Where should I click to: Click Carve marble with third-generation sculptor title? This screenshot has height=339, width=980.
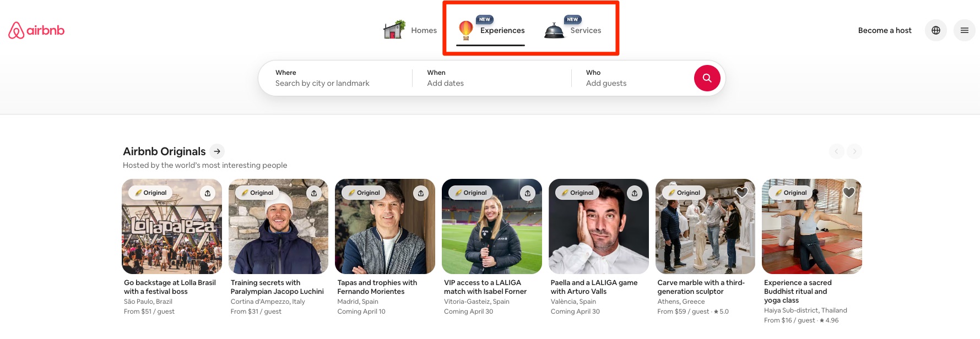[701, 287]
